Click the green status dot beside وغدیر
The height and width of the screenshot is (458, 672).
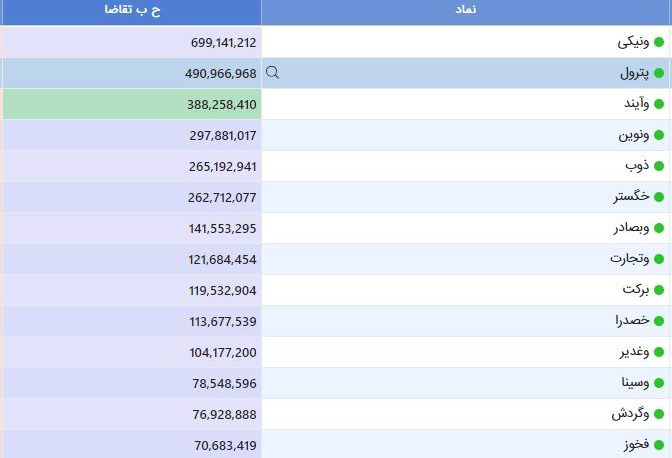(659, 352)
